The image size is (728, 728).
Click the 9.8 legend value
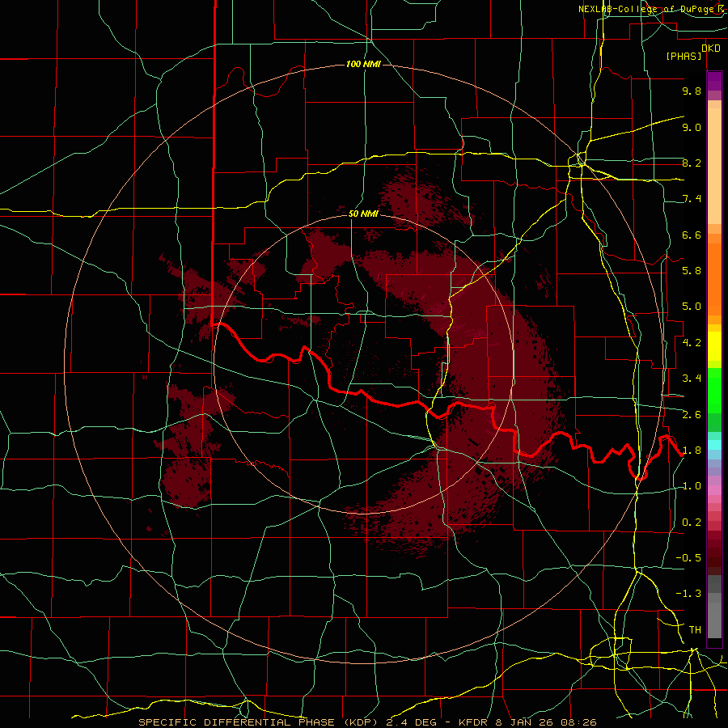pyautogui.click(x=692, y=91)
